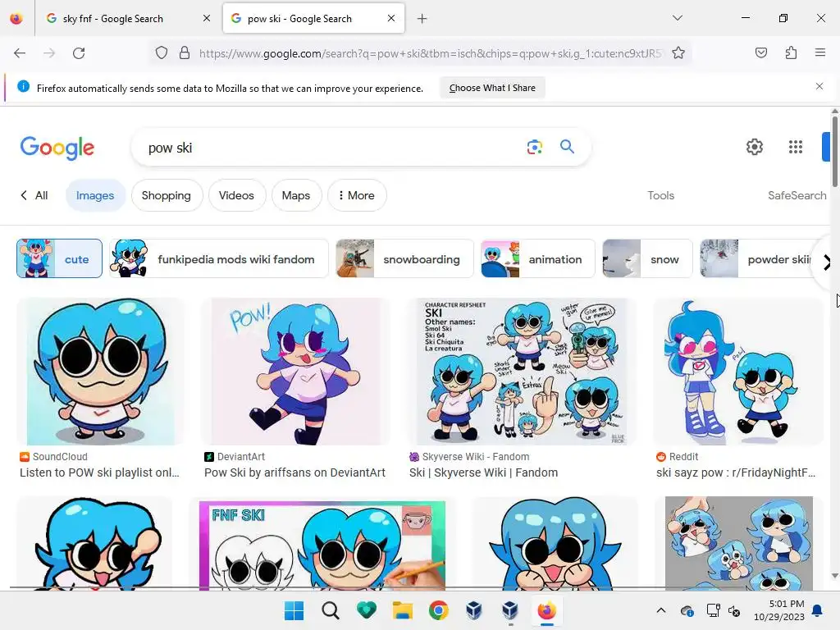Expand the More search filters menu

[357, 195]
